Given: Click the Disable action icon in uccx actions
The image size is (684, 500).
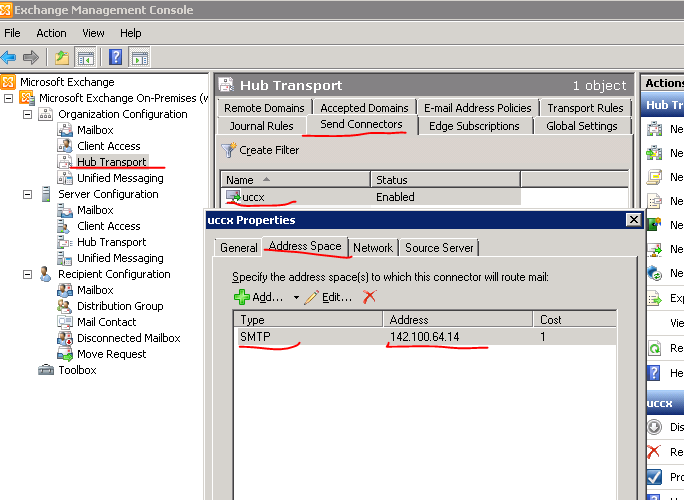Looking at the screenshot, I should (654, 427).
